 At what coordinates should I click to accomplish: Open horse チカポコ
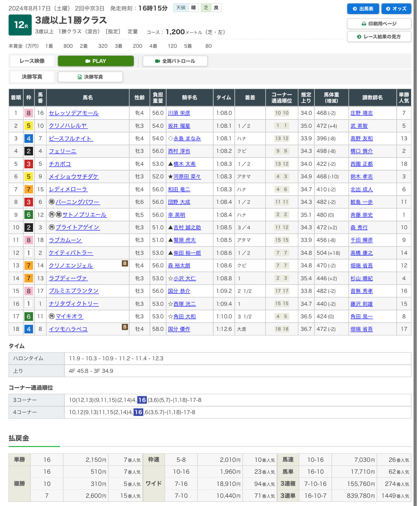click(x=60, y=164)
